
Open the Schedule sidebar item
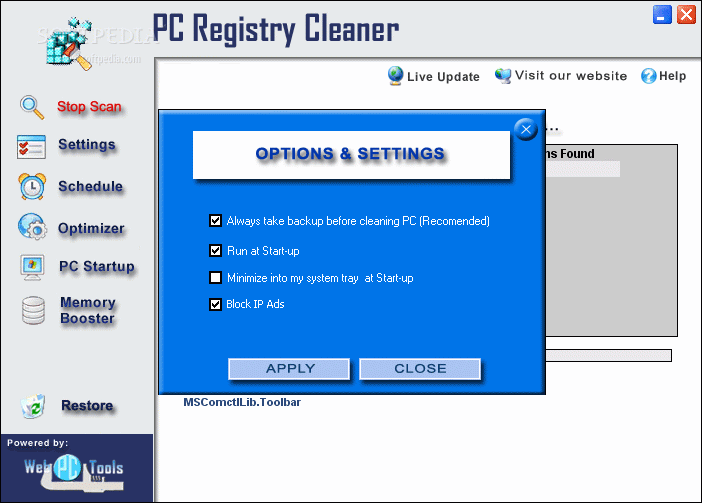click(x=90, y=186)
